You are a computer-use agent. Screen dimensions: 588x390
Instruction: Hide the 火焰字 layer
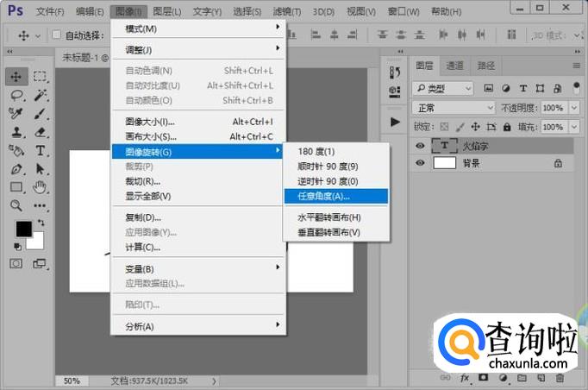point(420,146)
